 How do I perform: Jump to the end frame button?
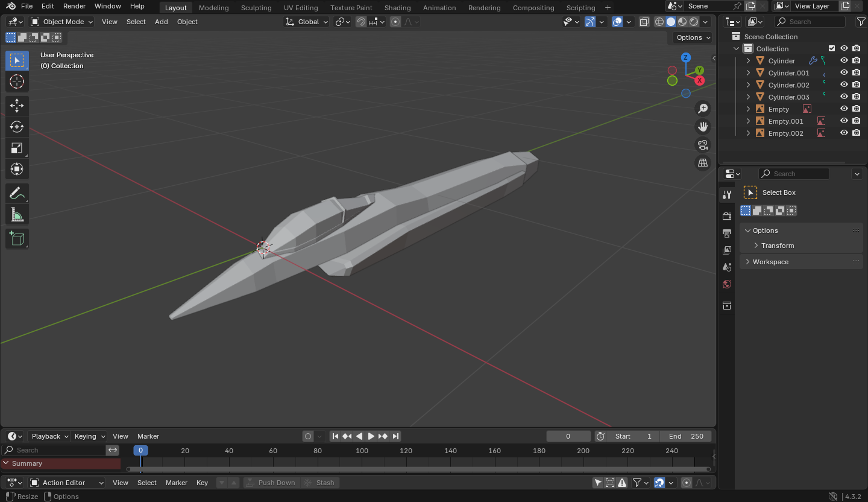(395, 436)
